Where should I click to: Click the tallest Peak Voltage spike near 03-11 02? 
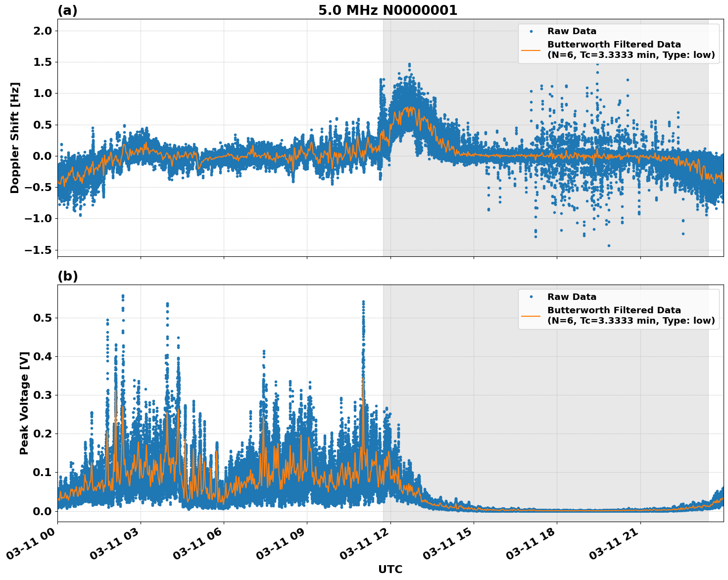(x=122, y=295)
